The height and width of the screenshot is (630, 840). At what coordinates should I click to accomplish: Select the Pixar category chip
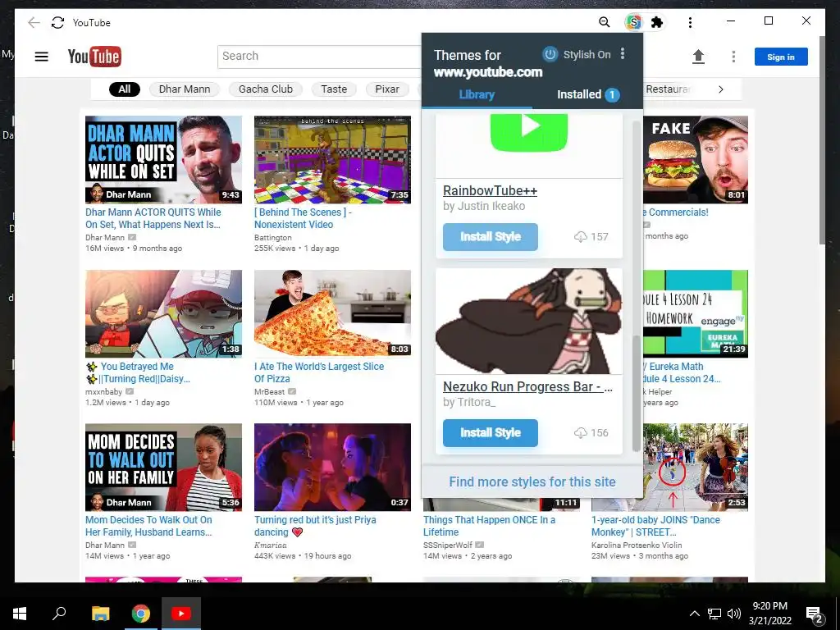click(387, 89)
